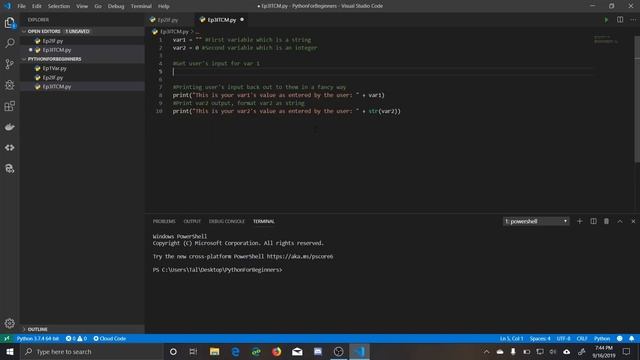Open the Debug view bug icon

tap(9, 85)
